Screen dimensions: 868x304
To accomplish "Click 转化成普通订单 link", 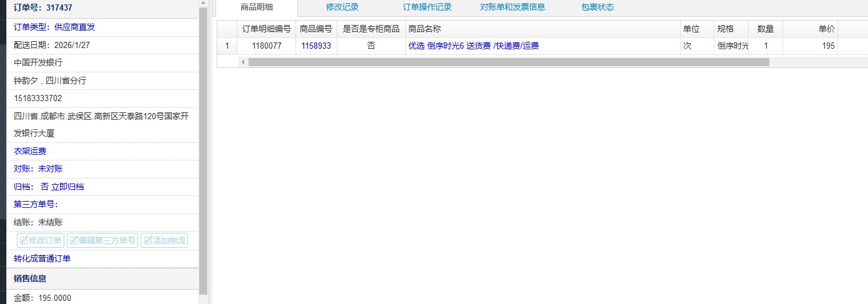I will coord(42,258).
